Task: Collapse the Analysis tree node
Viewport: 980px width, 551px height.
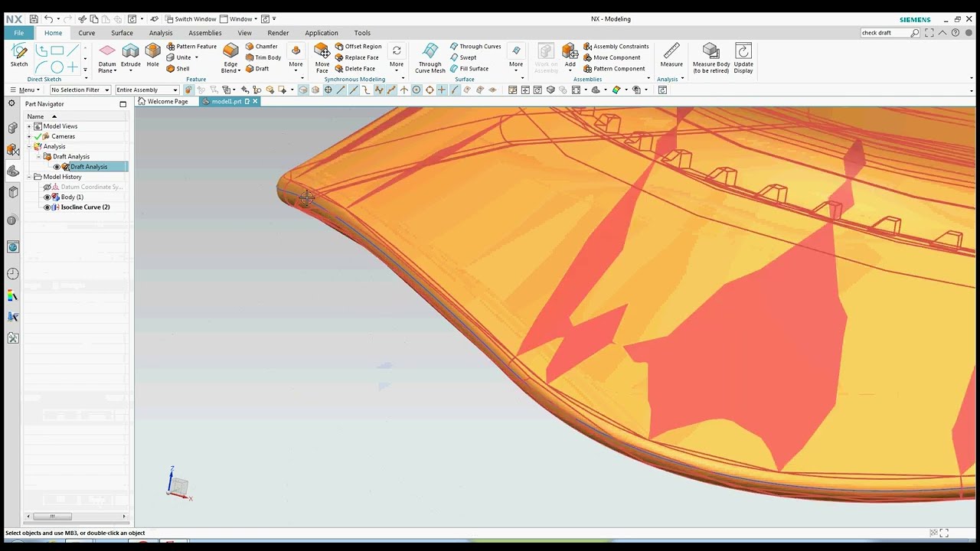Action: [29, 146]
